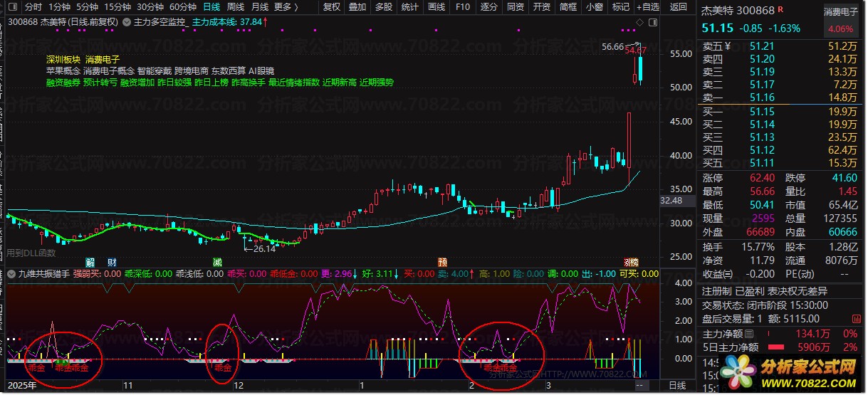Screen dimensions: 868x395
Task: Switch to 月线 monthly chart
Action: click(x=259, y=7)
